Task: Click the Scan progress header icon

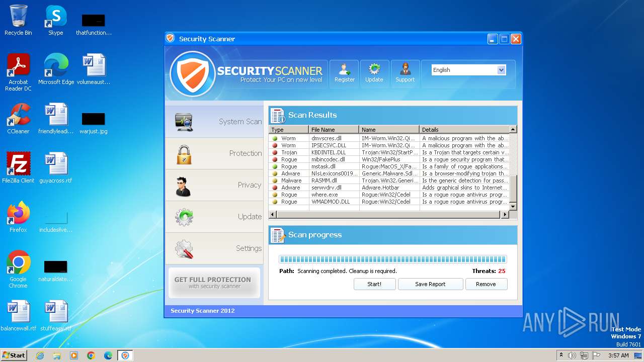Action: pyautogui.click(x=278, y=235)
